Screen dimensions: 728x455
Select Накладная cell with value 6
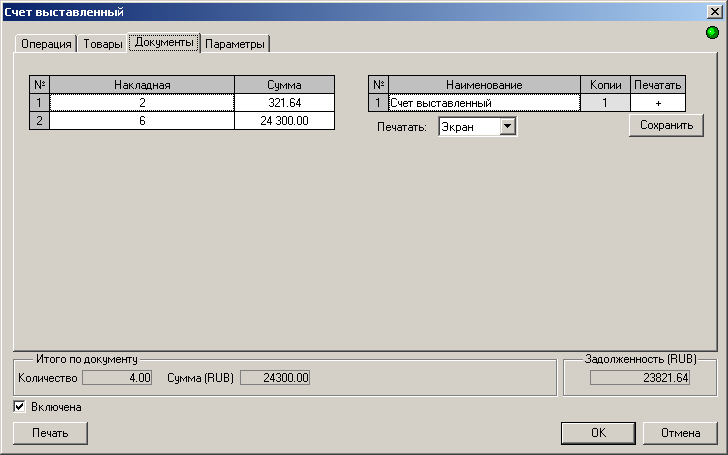pyautogui.click(x=142, y=121)
